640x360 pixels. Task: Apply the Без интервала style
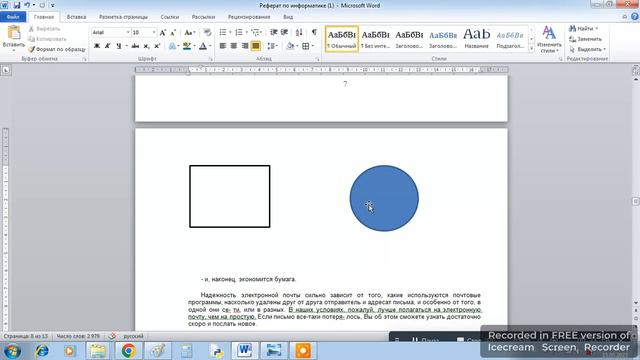pyautogui.click(x=376, y=39)
